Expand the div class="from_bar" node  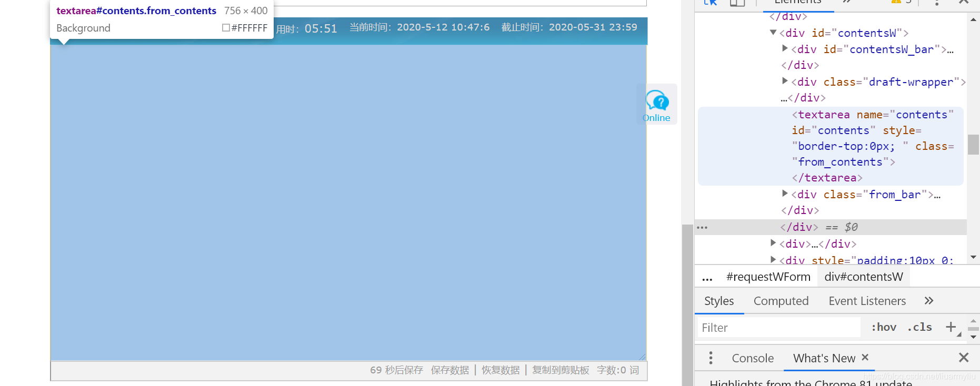(785, 194)
